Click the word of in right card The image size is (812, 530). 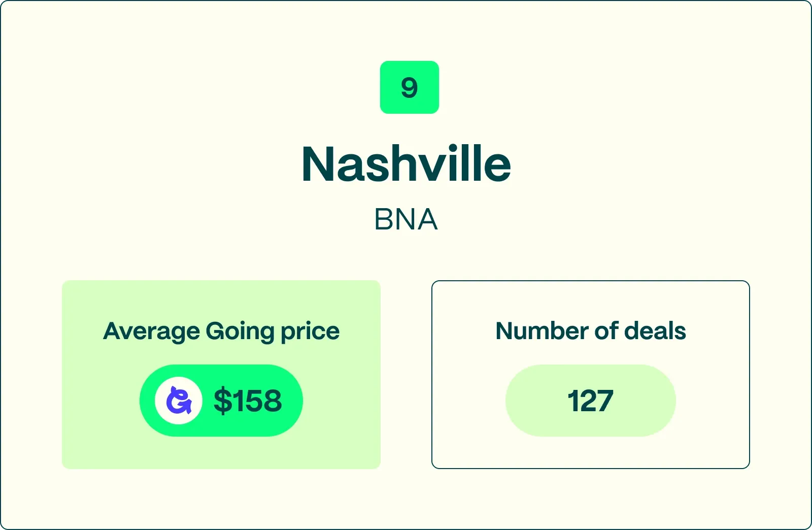click(606, 331)
